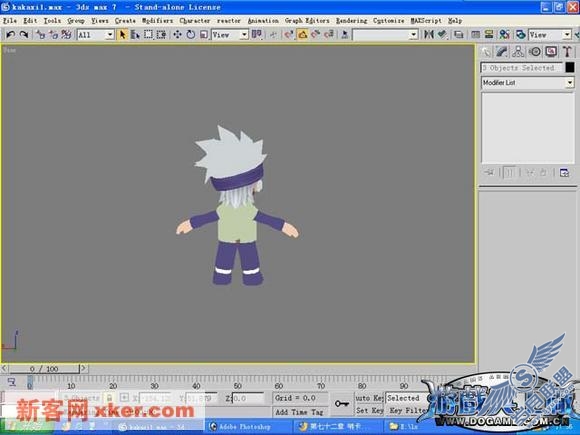Image resolution: width=580 pixels, height=435 pixels.
Task: Open the Rendering menu
Action: (x=351, y=21)
